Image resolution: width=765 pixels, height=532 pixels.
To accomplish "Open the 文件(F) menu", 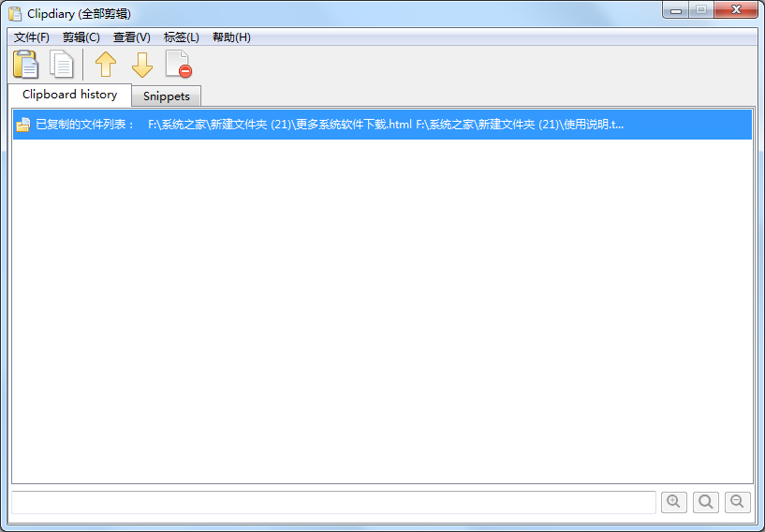I will click(x=31, y=37).
